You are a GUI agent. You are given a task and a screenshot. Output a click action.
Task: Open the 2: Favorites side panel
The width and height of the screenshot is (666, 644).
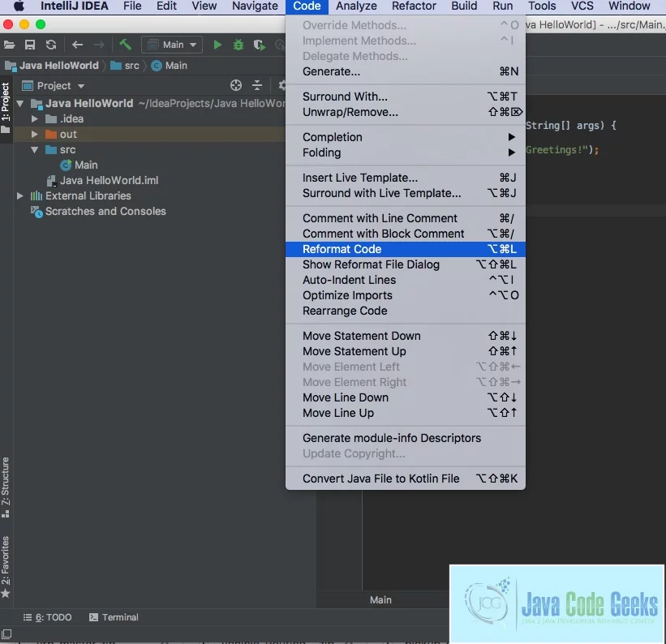6,567
